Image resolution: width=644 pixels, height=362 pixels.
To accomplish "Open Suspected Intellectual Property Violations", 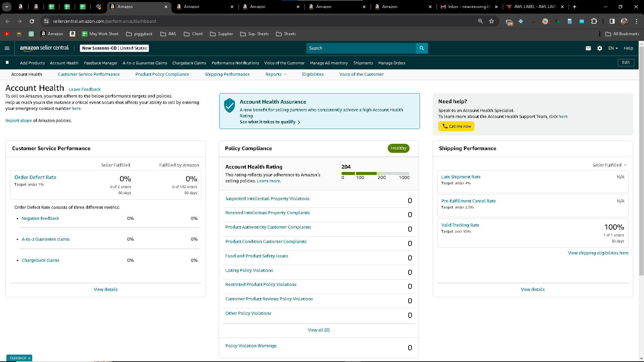I will [x=267, y=199].
